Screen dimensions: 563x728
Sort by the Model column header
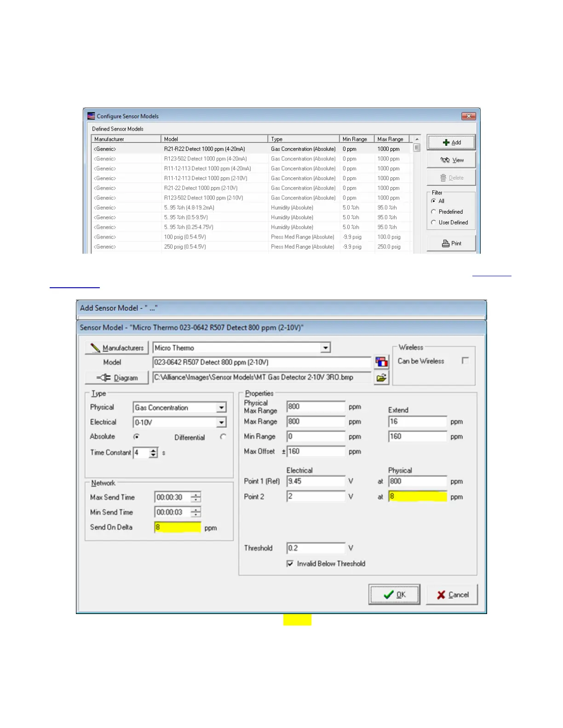point(214,139)
